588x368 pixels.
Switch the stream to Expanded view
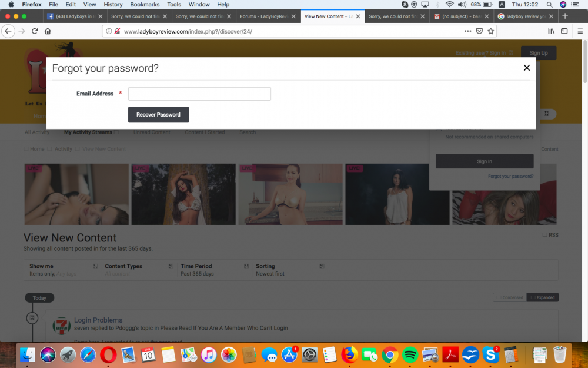pos(543,297)
